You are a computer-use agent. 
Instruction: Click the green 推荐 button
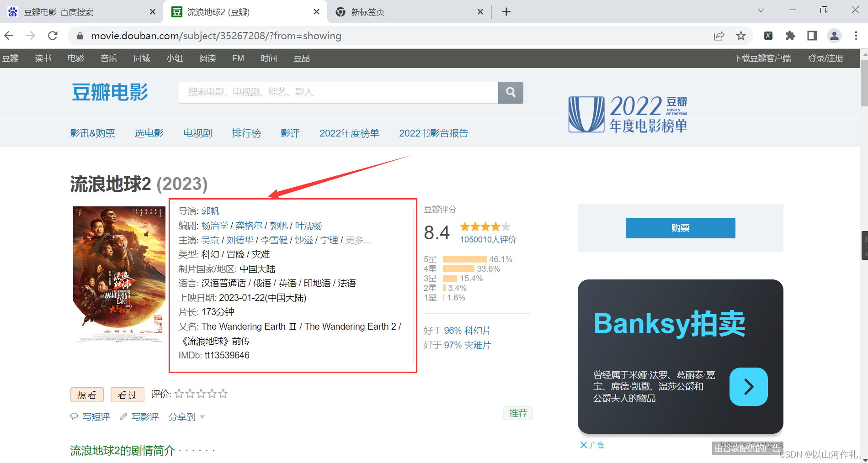point(518,413)
